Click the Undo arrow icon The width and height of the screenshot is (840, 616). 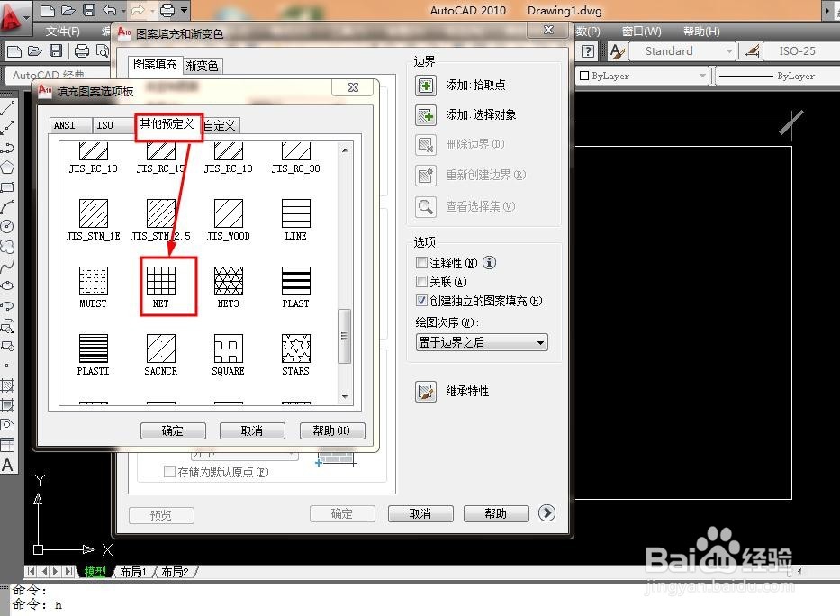click(x=109, y=10)
